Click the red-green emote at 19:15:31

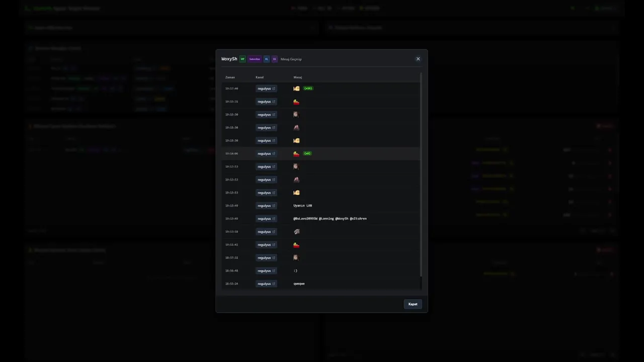point(296,102)
